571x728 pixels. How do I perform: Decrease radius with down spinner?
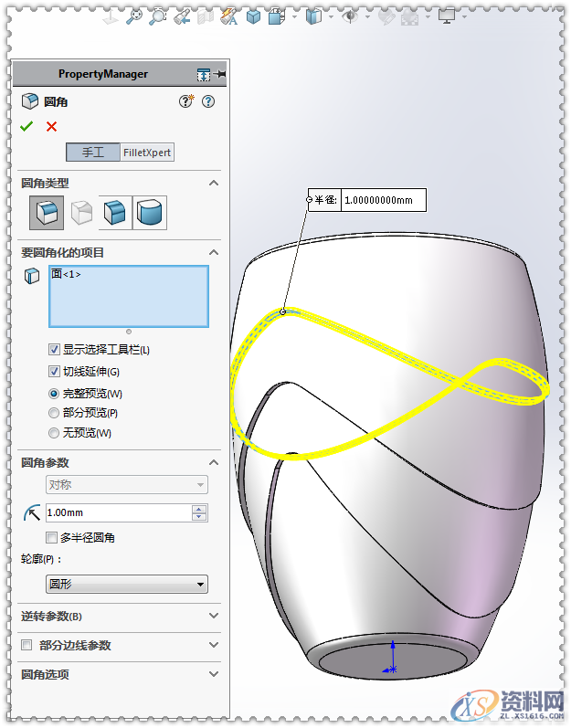[199, 517]
